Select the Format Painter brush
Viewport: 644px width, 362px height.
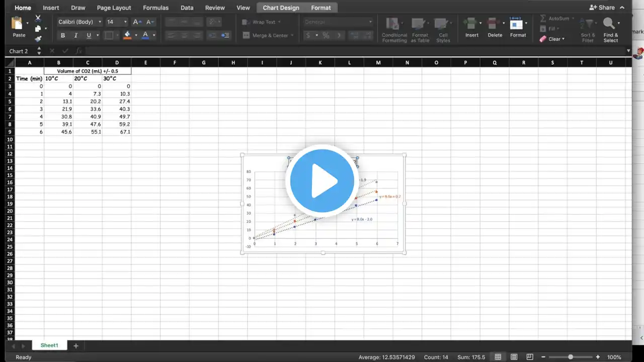pos(38,38)
